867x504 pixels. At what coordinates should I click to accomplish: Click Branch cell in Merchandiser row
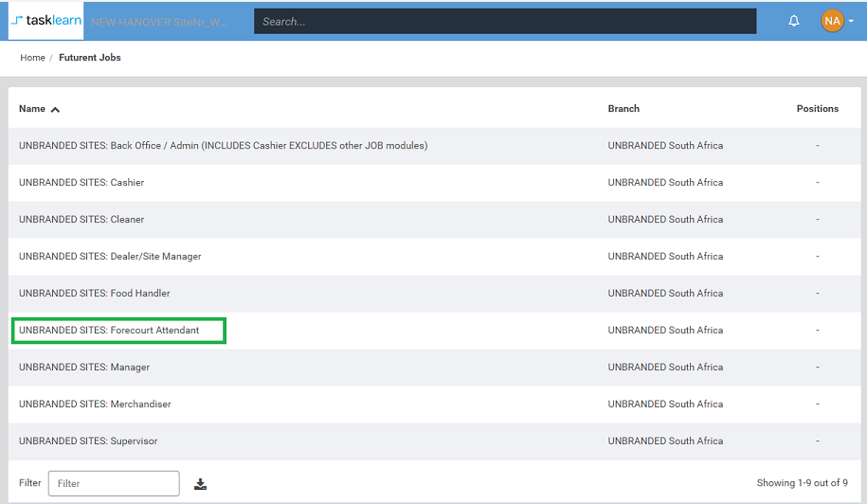[665, 404]
